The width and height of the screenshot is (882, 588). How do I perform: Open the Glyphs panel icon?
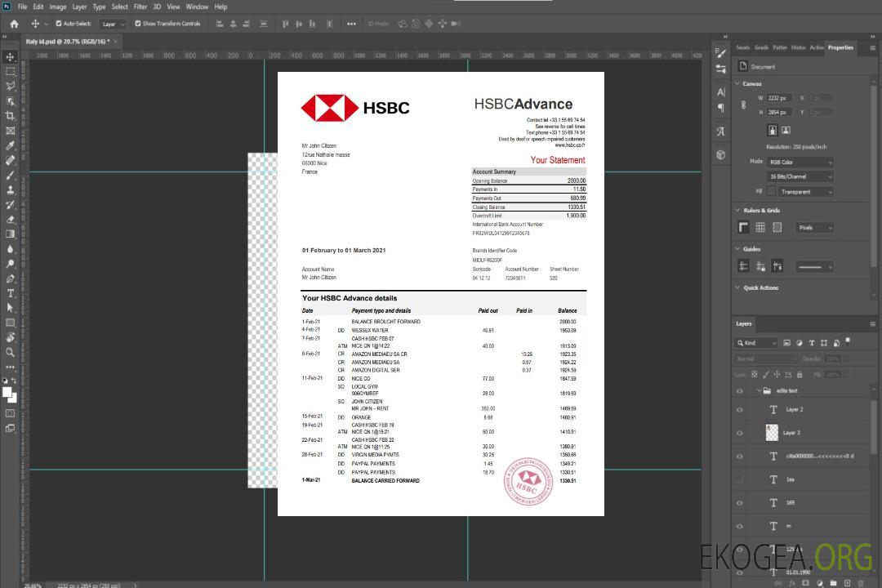pyautogui.click(x=721, y=131)
